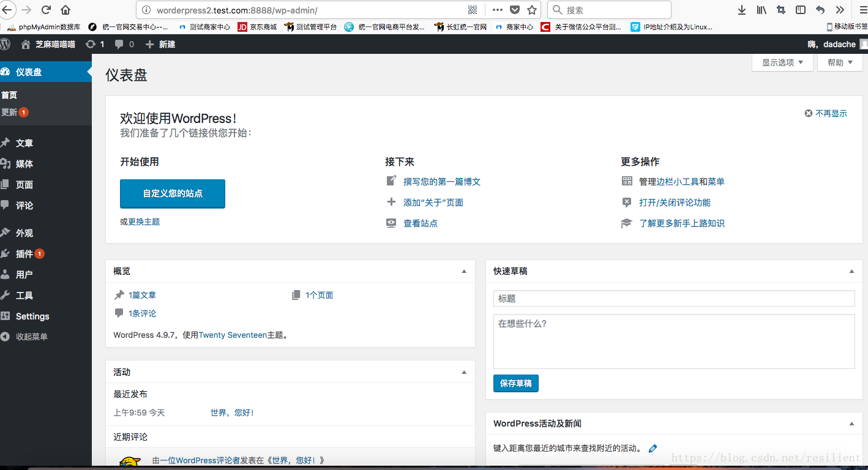Collapse the sidebar with 收起菜单
The image size is (868, 470).
tap(46, 337)
